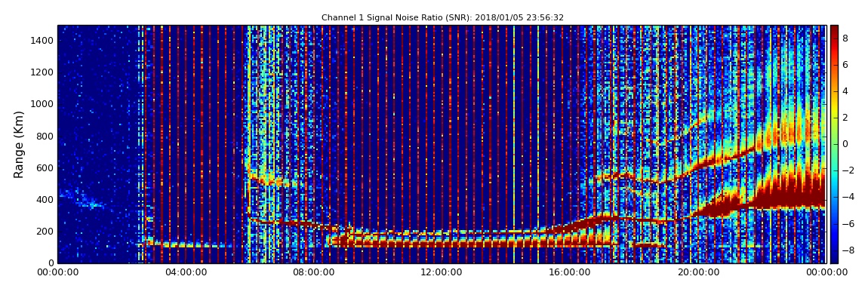Click the dark blue bottom of the colorbar

point(834,257)
